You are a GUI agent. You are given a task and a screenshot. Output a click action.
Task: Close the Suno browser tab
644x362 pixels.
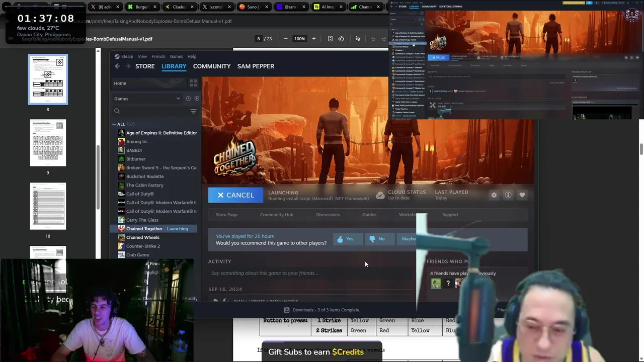(x=267, y=7)
